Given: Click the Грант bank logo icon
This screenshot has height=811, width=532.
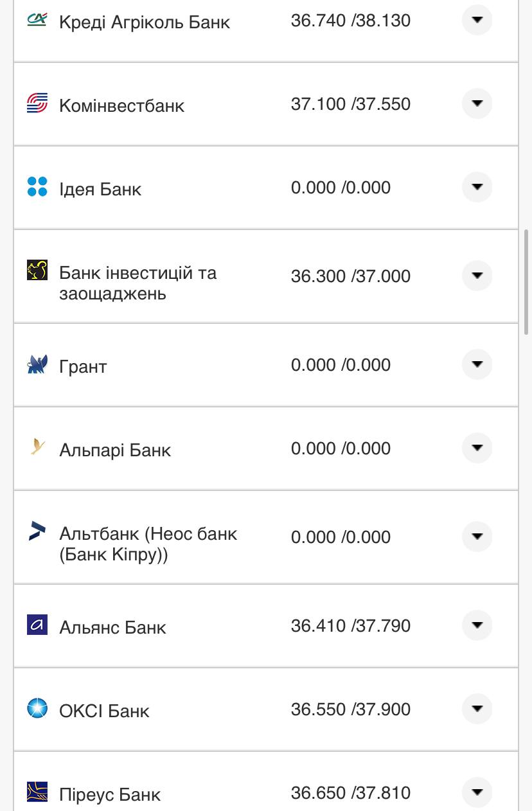Looking at the screenshot, I should pos(37,364).
